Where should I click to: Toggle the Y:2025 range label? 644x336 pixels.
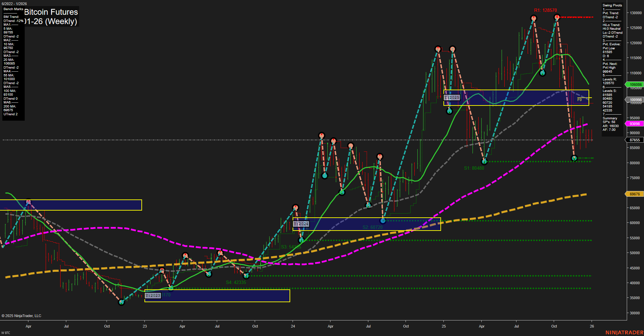click(452, 97)
